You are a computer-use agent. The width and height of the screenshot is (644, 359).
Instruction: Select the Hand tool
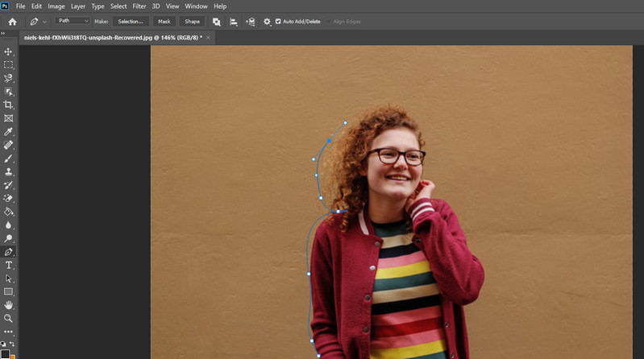9,305
